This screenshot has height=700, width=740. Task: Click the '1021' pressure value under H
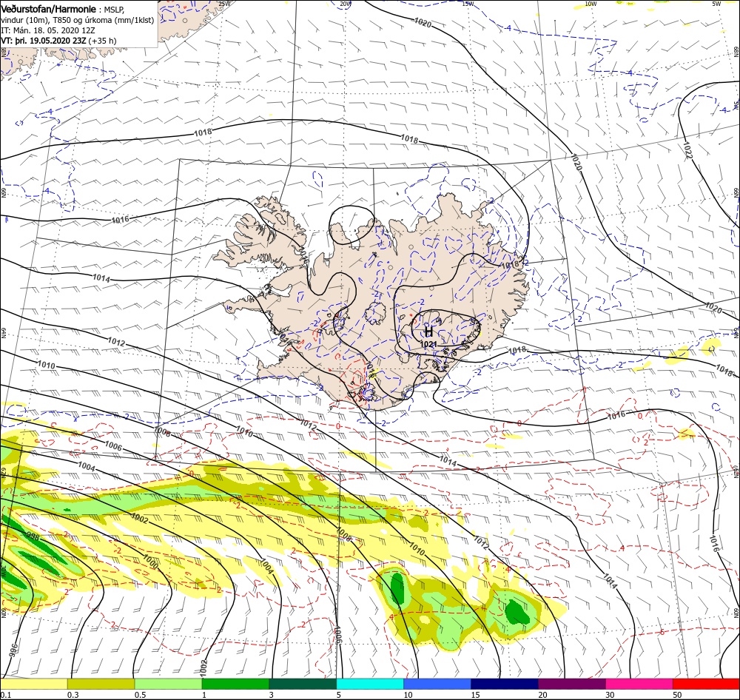click(x=428, y=344)
